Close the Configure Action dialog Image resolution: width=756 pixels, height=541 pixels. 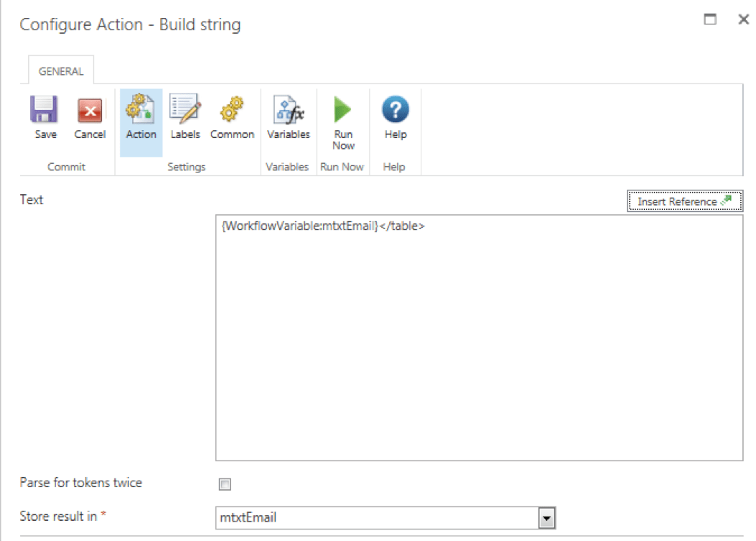(744, 19)
